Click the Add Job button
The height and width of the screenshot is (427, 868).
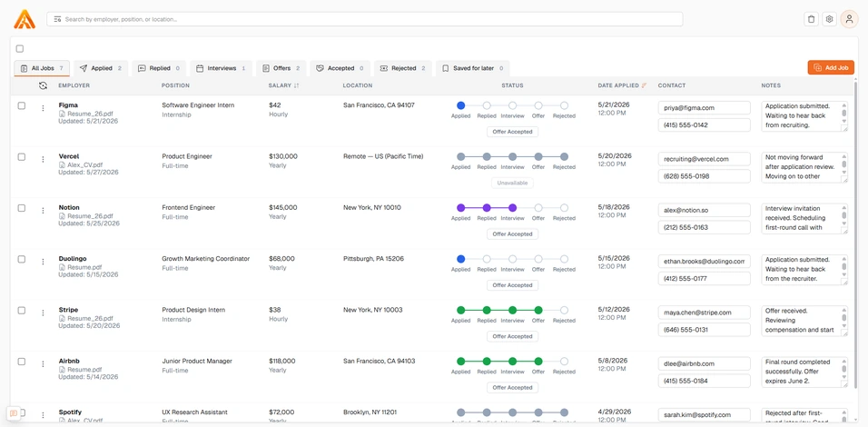coord(831,67)
